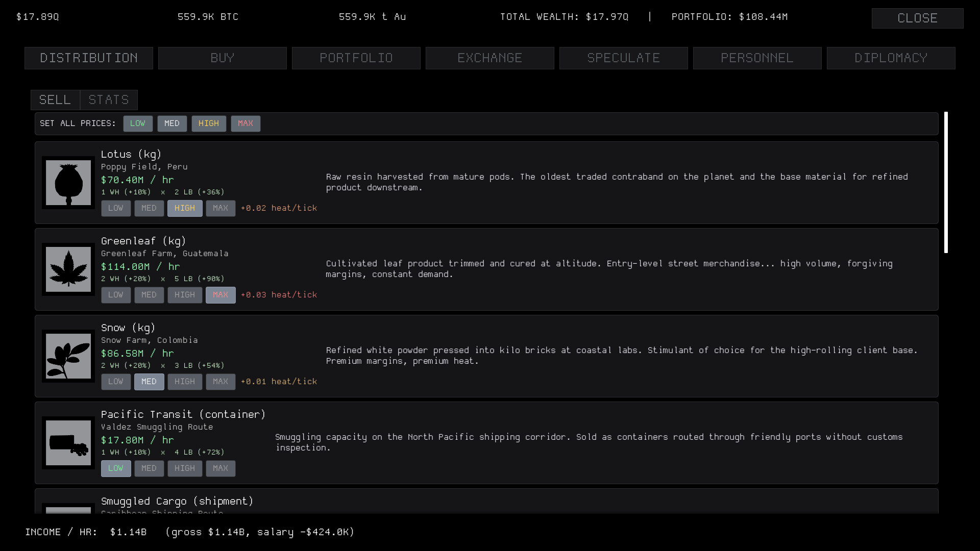Open the DIPLOMACY tab

891,58
